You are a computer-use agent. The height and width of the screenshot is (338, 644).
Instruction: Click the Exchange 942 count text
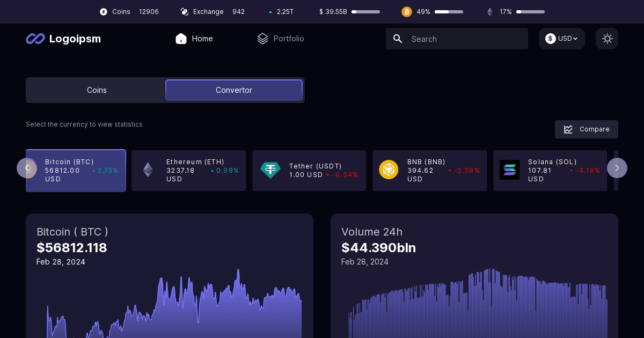[x=219, y=12]
